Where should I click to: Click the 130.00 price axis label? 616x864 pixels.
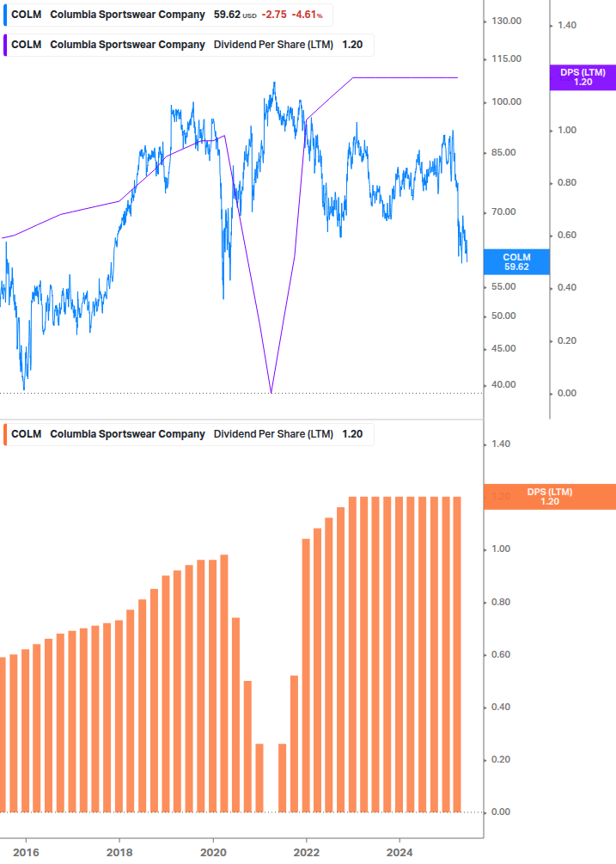[x=506, y=21]
